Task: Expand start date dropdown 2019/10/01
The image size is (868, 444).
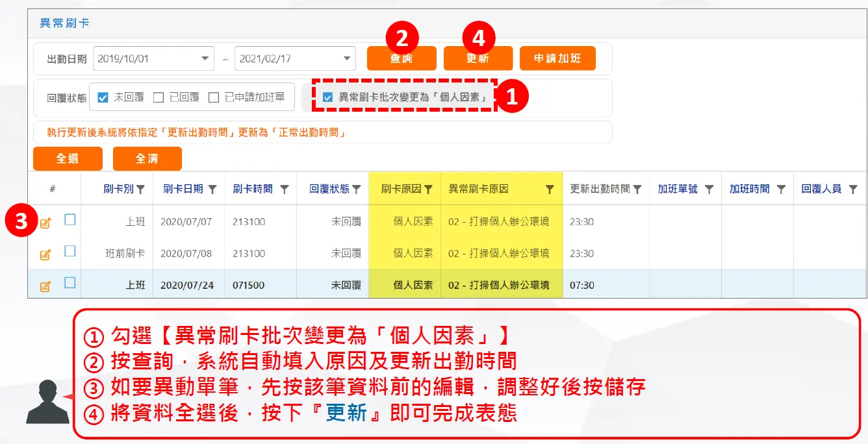Action: click(205, 58)
